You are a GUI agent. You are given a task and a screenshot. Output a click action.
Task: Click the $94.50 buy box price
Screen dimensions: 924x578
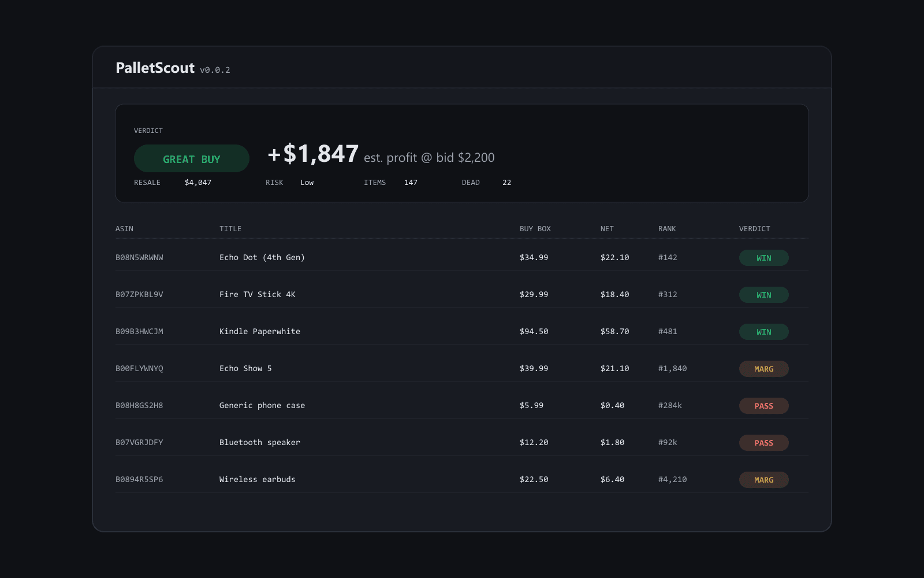coord(534,332)
